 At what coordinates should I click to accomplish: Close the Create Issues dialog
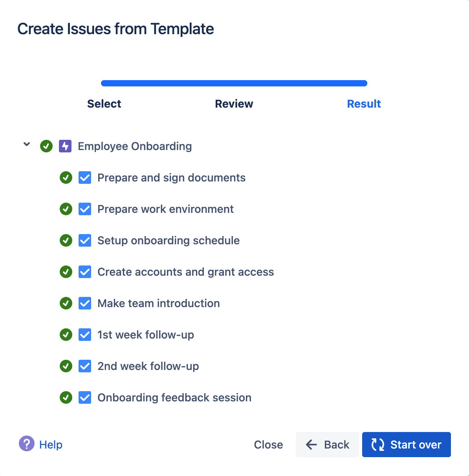(268, 445)
